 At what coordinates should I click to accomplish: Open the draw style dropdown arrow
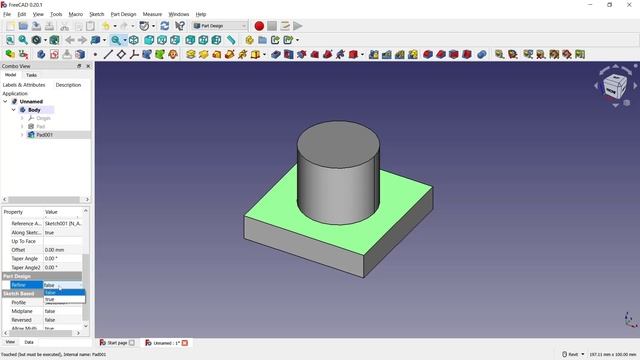45,40
